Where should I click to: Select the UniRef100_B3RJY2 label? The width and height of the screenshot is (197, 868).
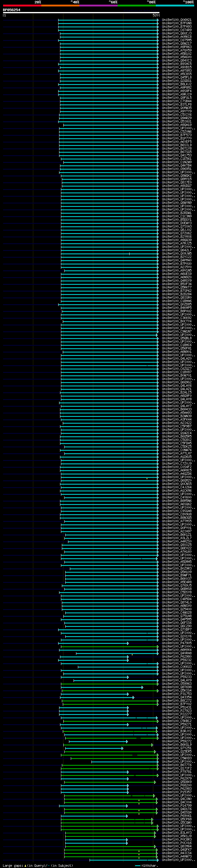(x=177, y=731)
